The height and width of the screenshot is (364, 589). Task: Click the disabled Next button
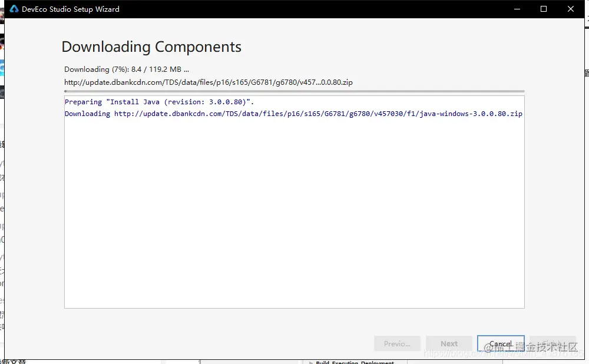pyautogui.click(x=449, y=344)
